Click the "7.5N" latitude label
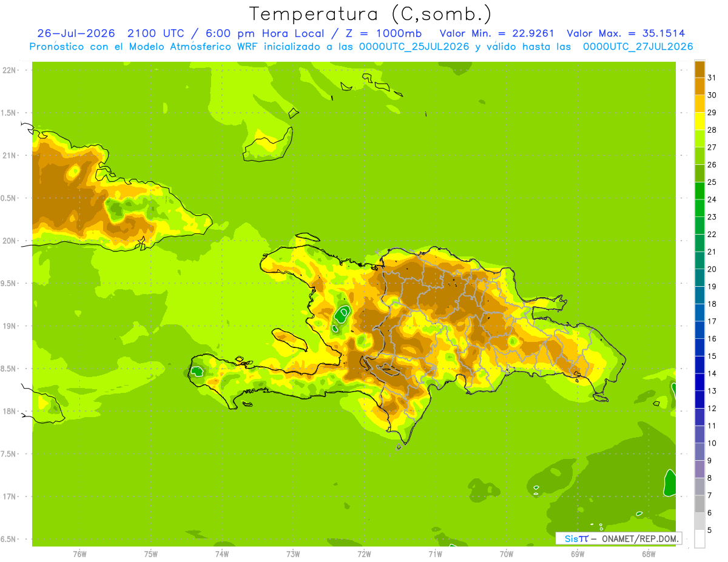The image size is (728, 562). (x=9, y=454)
